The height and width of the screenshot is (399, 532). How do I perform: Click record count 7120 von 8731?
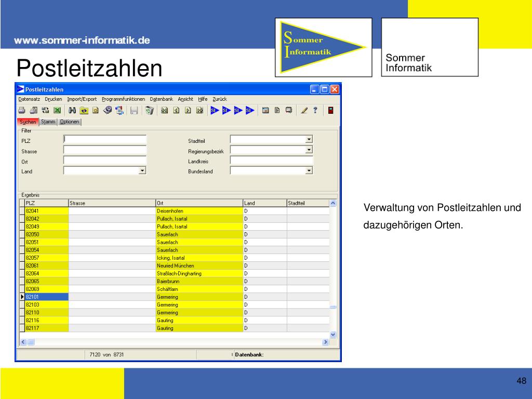(x=107, y=354)
